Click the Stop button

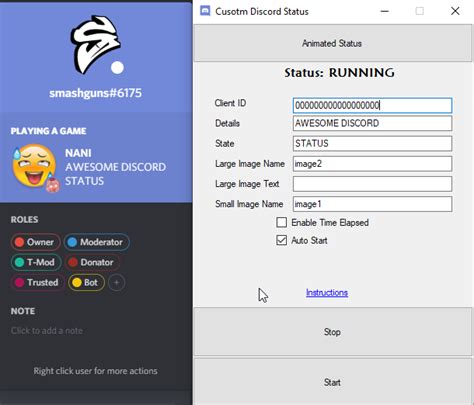(x=332, y=332)
